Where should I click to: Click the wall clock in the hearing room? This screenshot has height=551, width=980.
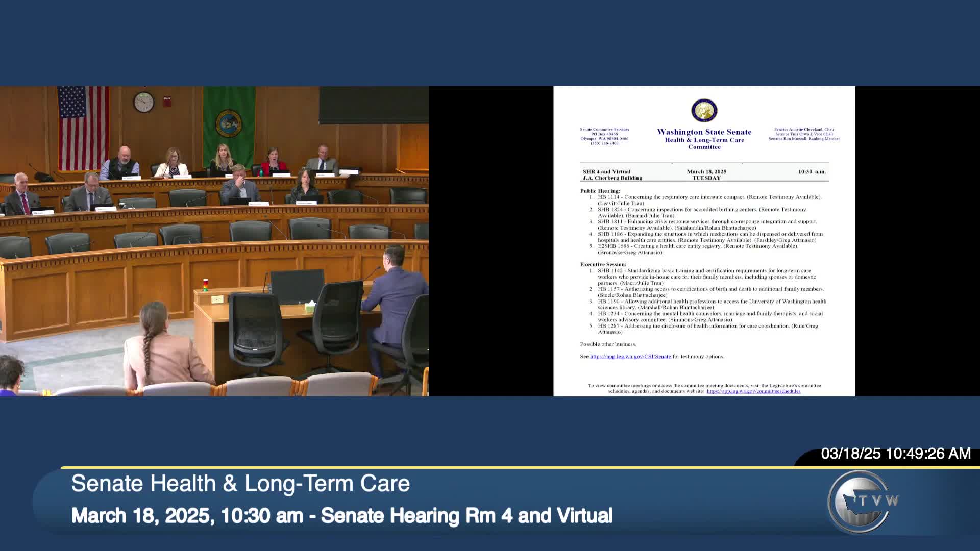143,102
